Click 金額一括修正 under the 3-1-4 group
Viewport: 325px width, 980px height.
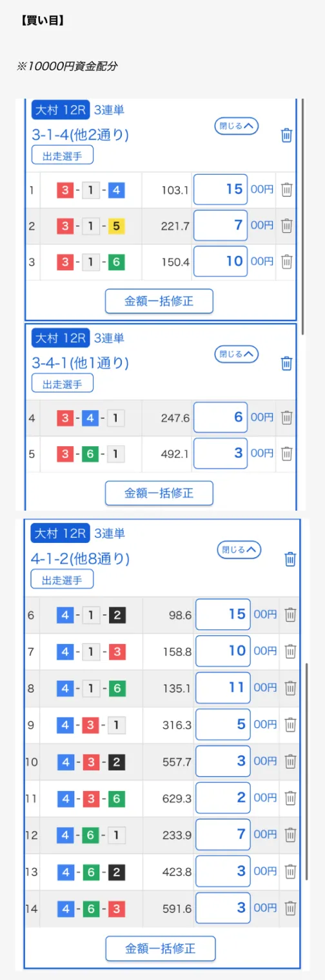pyautogui.click(x=159, y=301)
